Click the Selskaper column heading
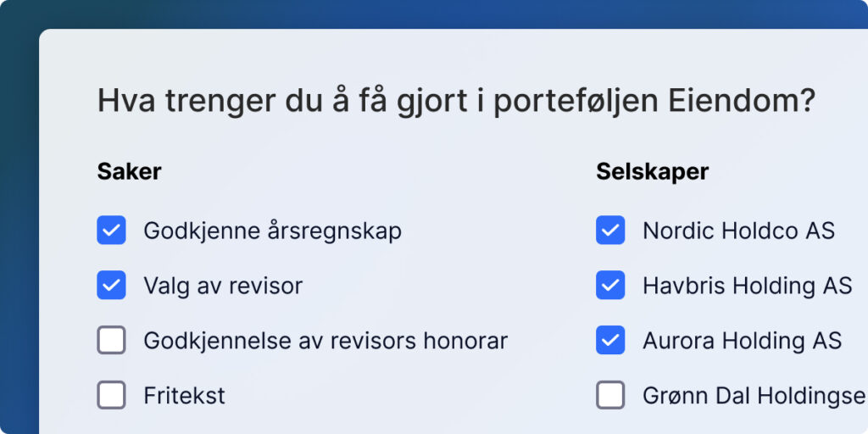868x434 pixels. tap(652, 171)
